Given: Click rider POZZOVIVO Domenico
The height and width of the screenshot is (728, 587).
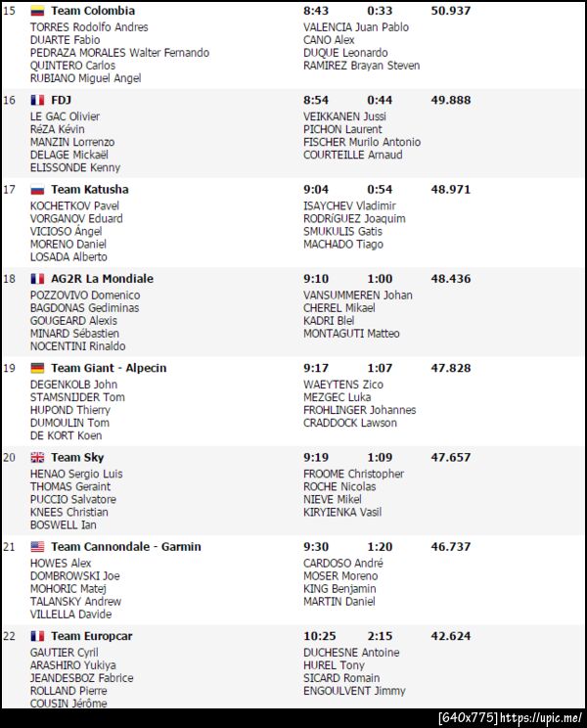Looking at the screenshot, I should [85, 296].
